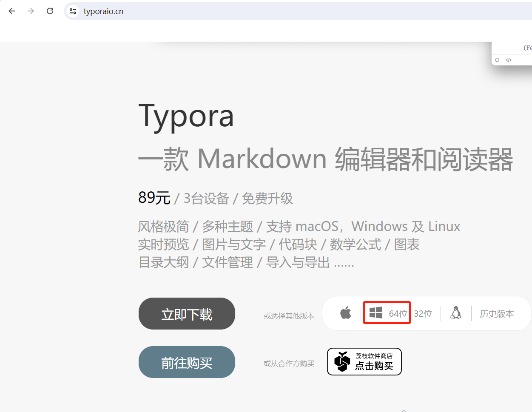
Task: Click the 一款 Markdown 编辑器和阅读器 subtitle
Action: pyautogui.click(x=326, y=159)
